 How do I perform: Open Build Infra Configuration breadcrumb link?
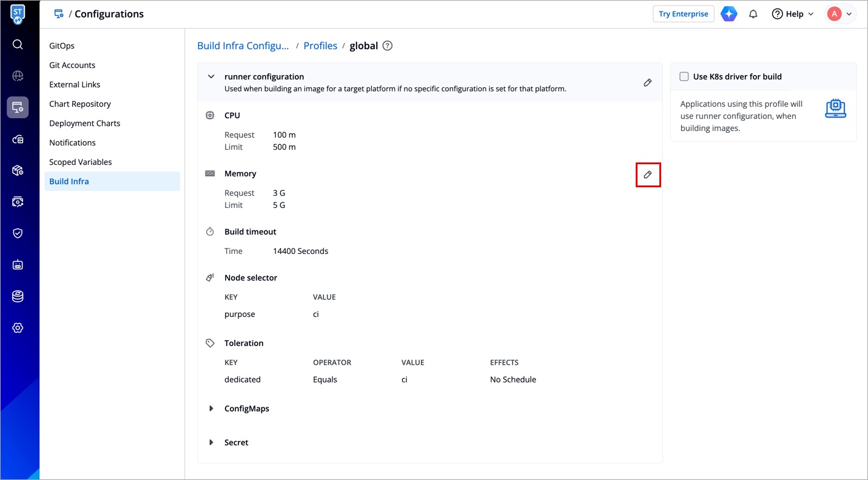tap(243, 46)
